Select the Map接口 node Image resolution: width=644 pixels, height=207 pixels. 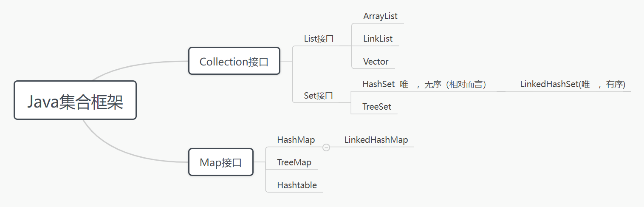220,162
